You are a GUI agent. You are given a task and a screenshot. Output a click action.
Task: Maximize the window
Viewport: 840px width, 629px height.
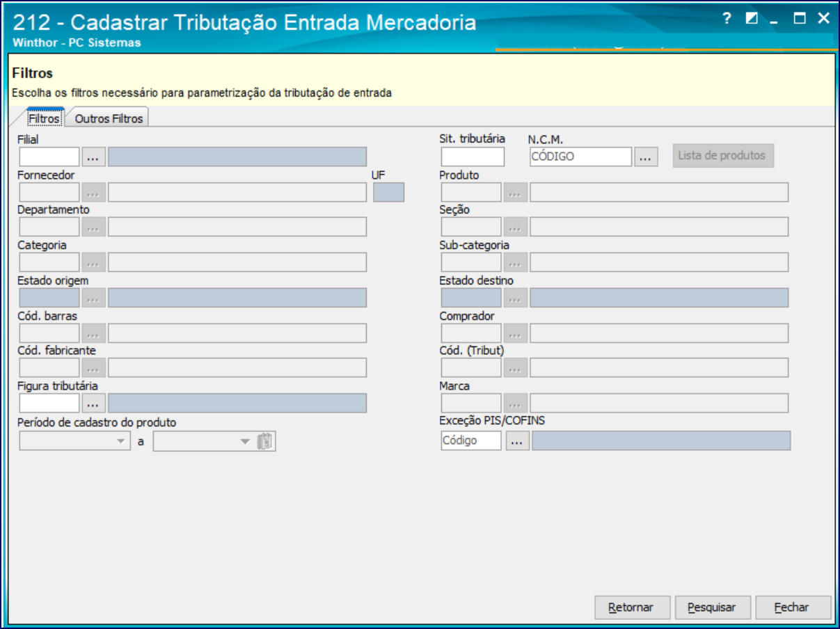(x=800, y=19)
